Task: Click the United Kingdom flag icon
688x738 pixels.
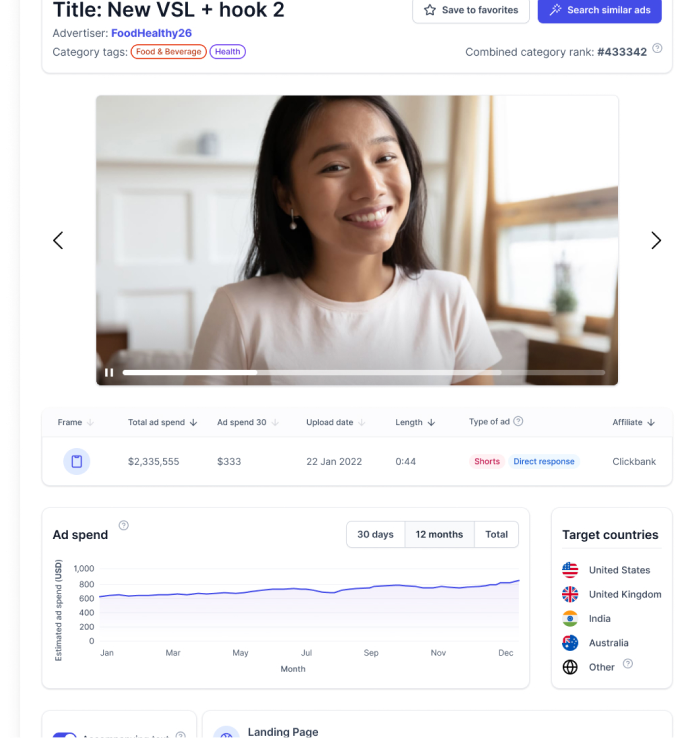Action: click(570, 594)
